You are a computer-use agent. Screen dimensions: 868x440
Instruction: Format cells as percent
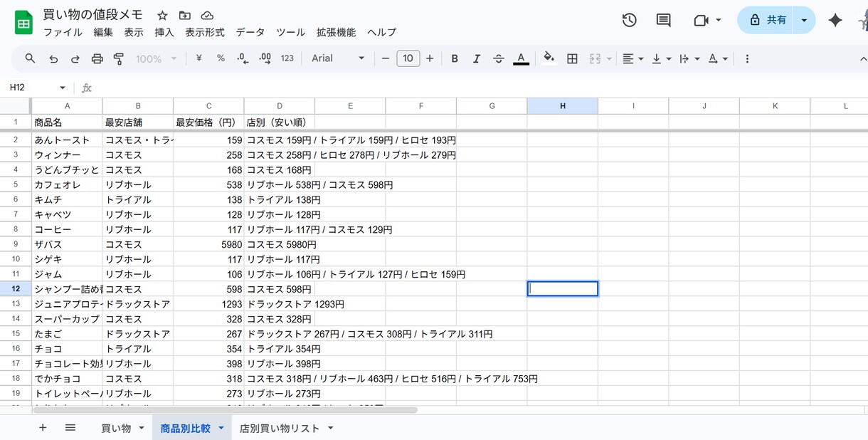point(221,58)
